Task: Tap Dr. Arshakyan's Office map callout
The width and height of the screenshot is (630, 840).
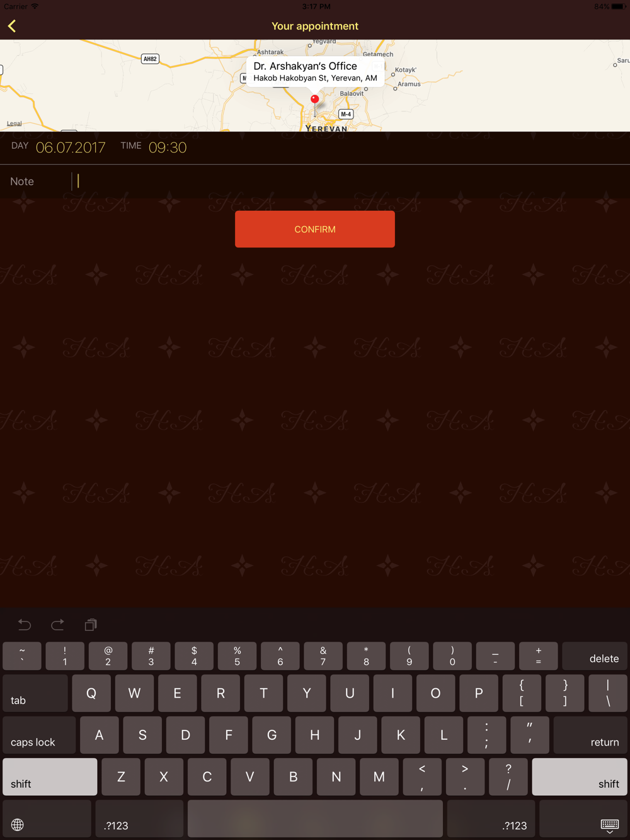Action: pos(315,72)
